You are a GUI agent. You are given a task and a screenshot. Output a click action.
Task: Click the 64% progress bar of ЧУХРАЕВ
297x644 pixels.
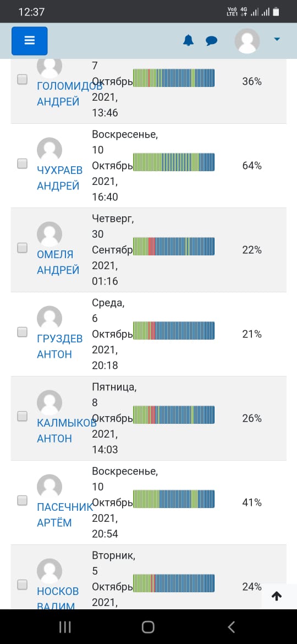click(174, 162)
